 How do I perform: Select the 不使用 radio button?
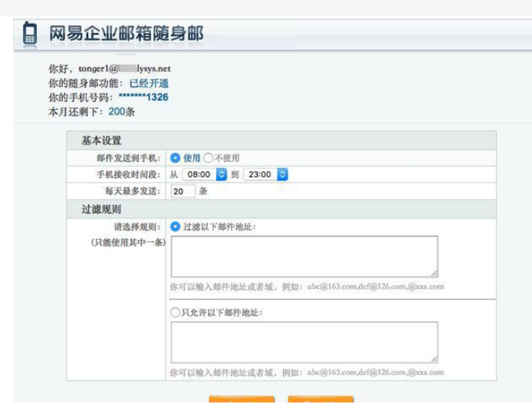(x=208, y=158)
